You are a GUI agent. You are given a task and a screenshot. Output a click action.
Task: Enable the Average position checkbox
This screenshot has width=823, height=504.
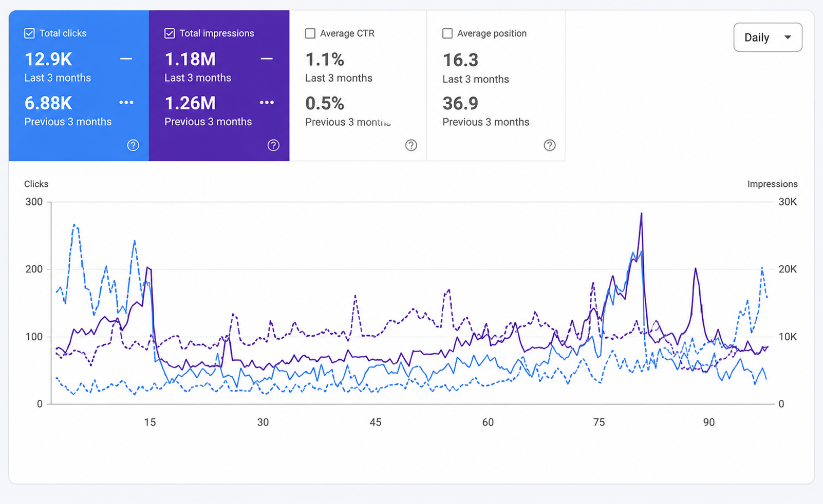click(x=447, y=33)
